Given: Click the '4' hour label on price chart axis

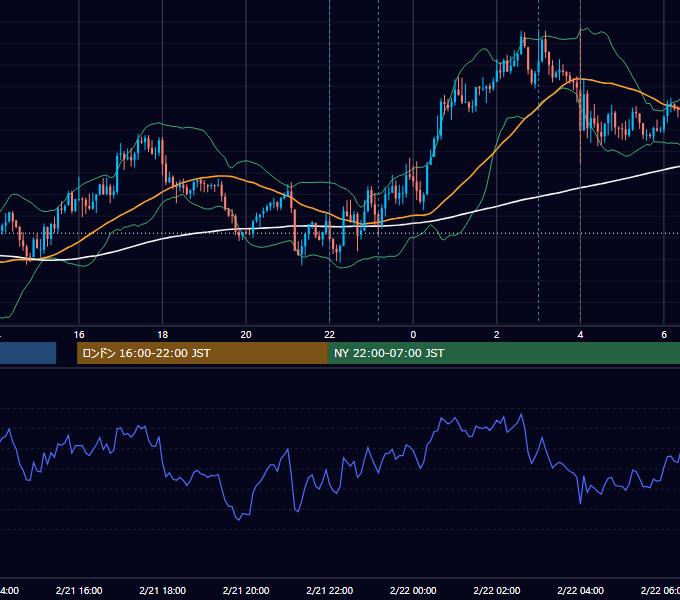Looking at the screenshot, I should pyautogui.click(x=580, y=334).
